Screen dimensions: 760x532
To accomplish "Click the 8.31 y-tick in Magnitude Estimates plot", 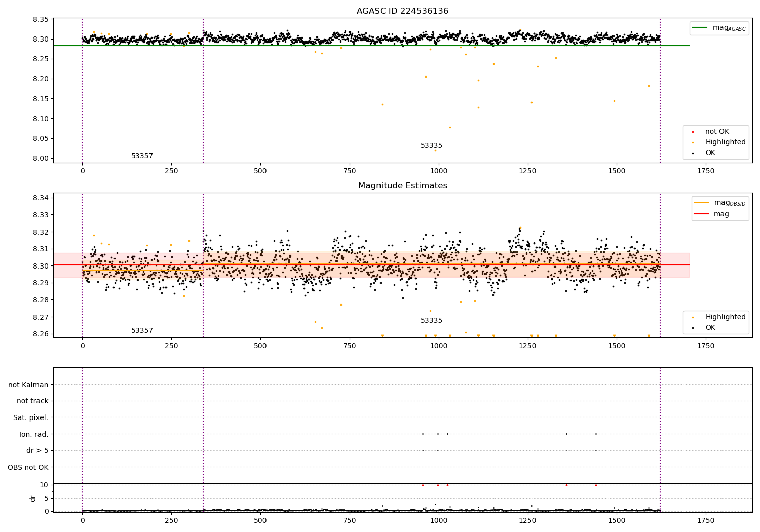I will pyautogui.click(x=41, y=249).
